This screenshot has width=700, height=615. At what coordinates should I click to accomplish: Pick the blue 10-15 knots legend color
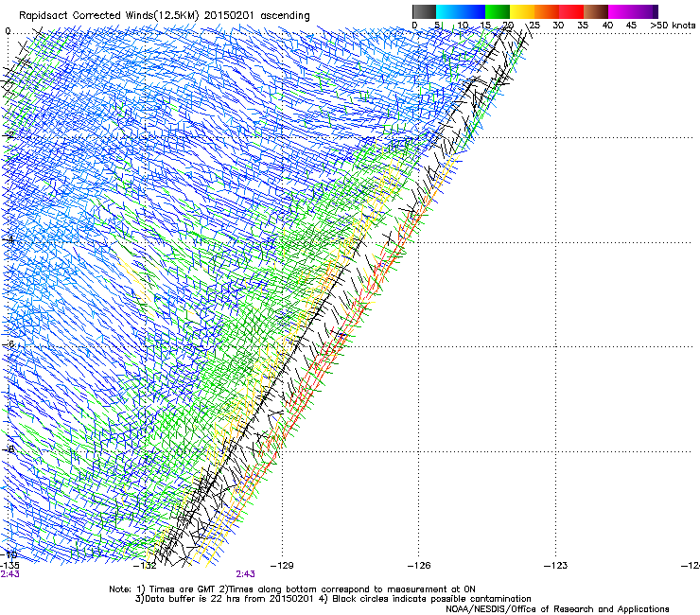pyautogui.click(x=473, y=11)
